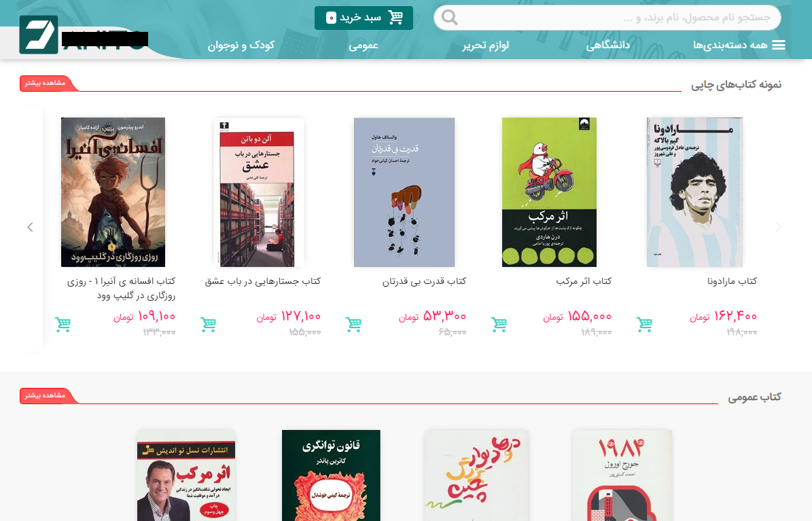The width and height of the screenshot is (812, 521).
Task: Add کتاب قدرت بی قدرتان to cart
Action: pos(354,324)
